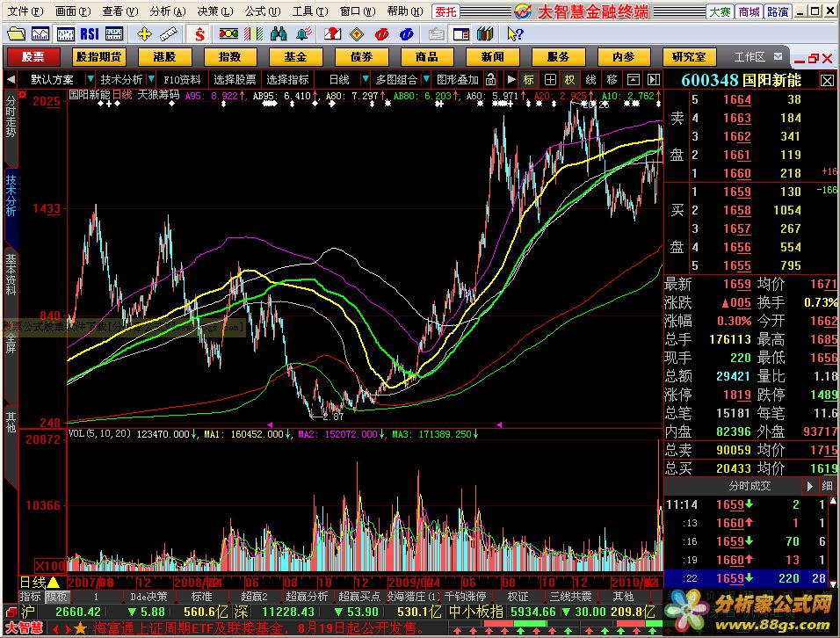Expand the 日线 period dropdown arrow
The image size is (840, 638).
pos(366,80)
